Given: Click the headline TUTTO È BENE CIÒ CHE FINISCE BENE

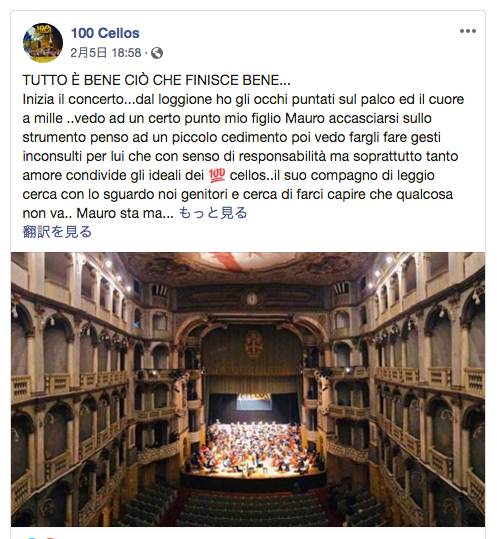Looking at the screenshot, I should tap(156, 80).
